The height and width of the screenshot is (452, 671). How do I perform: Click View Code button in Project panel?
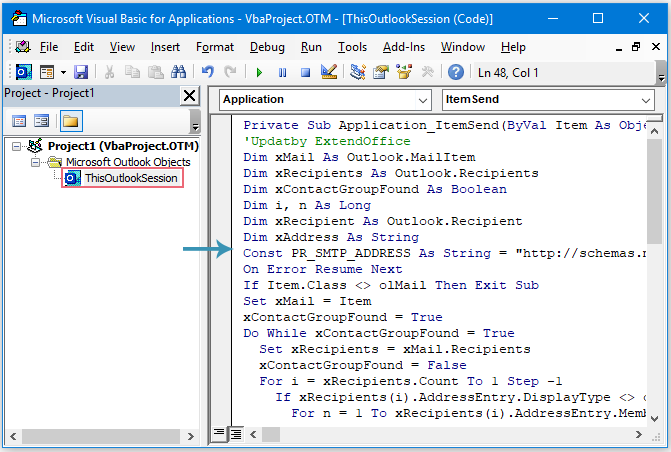click(19, 121)
